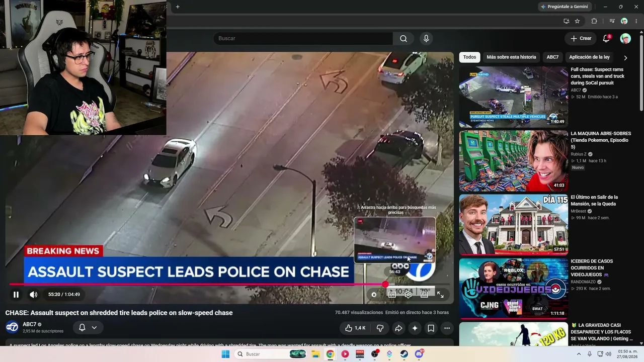Switch to Chrome in the taskbar
644x362 pixels.
point(330,354)
